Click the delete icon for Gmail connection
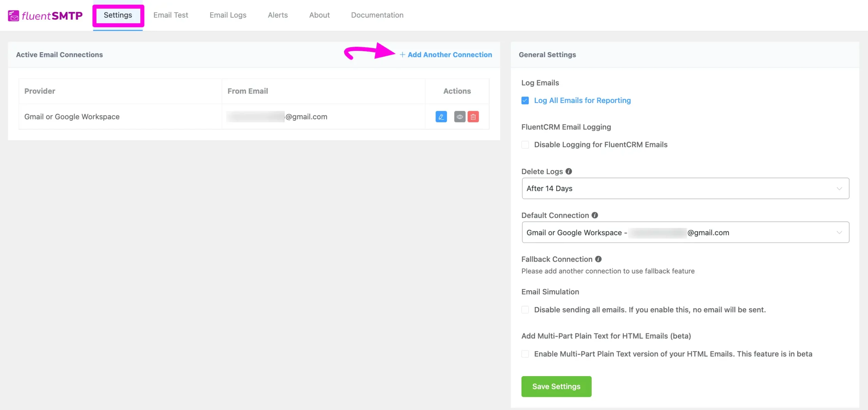This screenshot has height=410, width=868. click(473, 116)
